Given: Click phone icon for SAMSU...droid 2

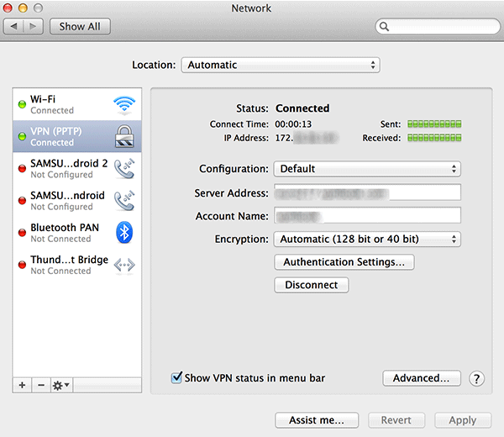Looking at the screenshot, I should (x=124, y=169).
